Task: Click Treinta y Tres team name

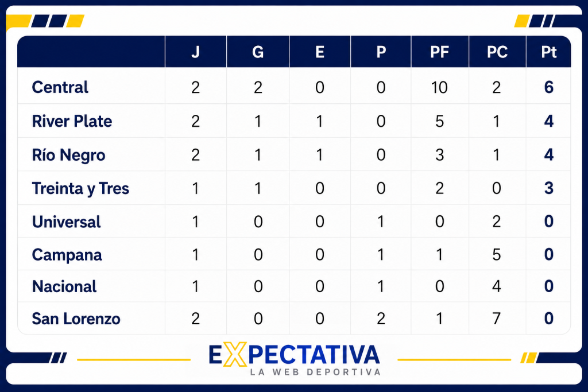Action: point(80,188)
